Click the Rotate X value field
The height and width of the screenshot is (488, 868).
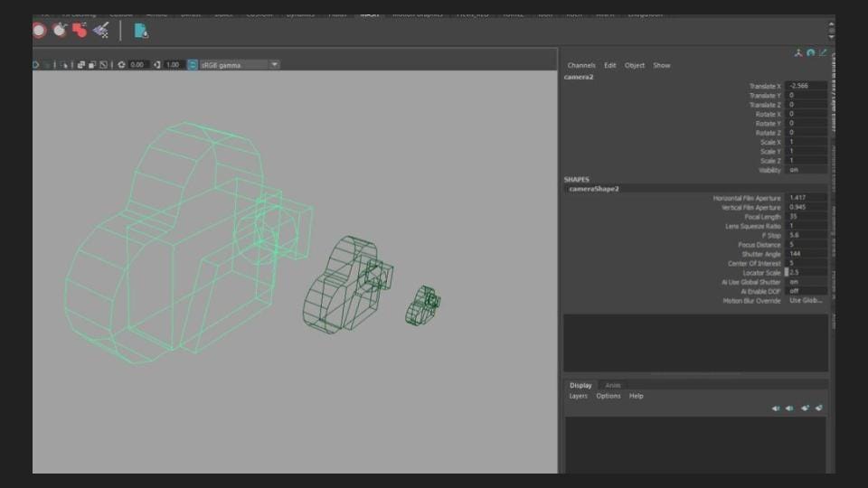[806, 114]
